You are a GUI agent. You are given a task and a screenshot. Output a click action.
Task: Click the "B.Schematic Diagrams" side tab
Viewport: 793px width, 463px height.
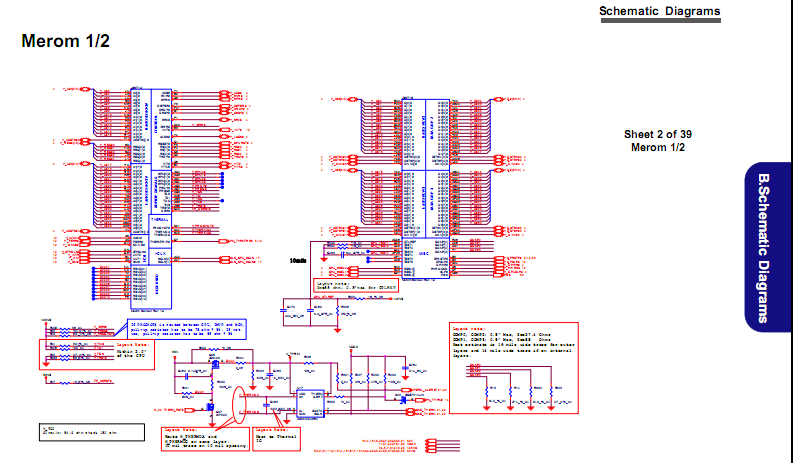767,247
